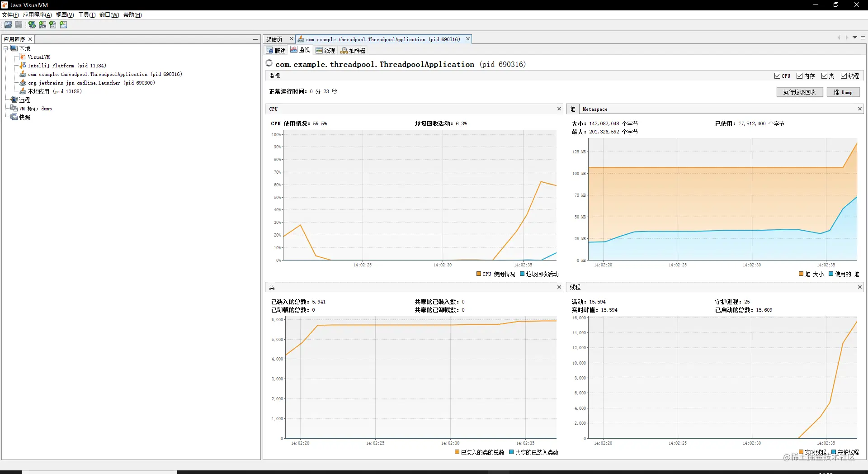
Task: Open the 应用程序(A) menu
Action: coord(38,15)
